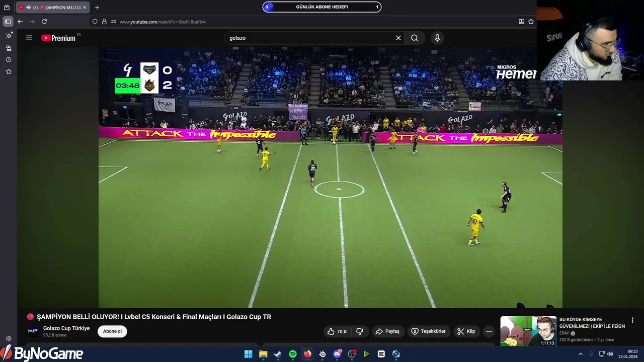Dislike the video with thumbs down

coord(360,331)
